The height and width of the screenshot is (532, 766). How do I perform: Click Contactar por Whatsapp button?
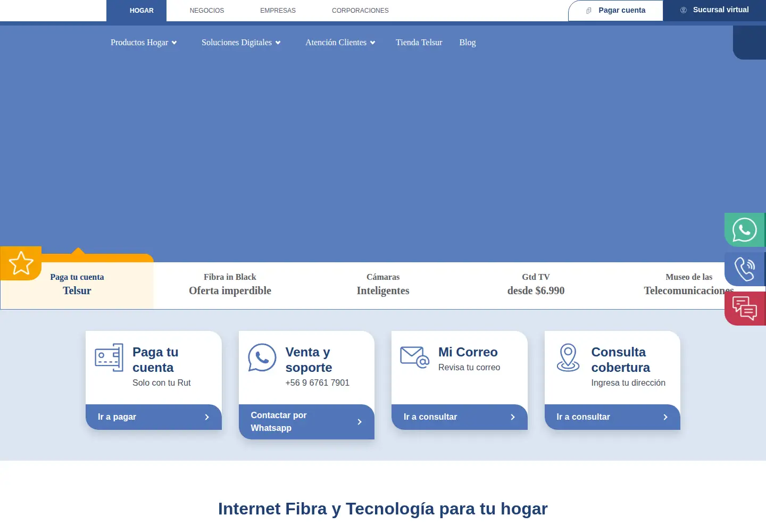(x=306, y=422)
